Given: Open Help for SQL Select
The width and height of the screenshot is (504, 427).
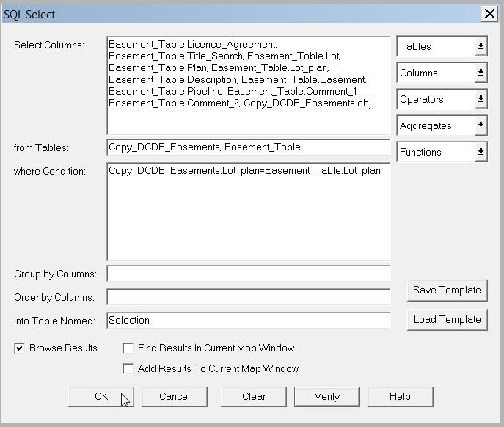Looking at the screenshot, I should [400, 396].
